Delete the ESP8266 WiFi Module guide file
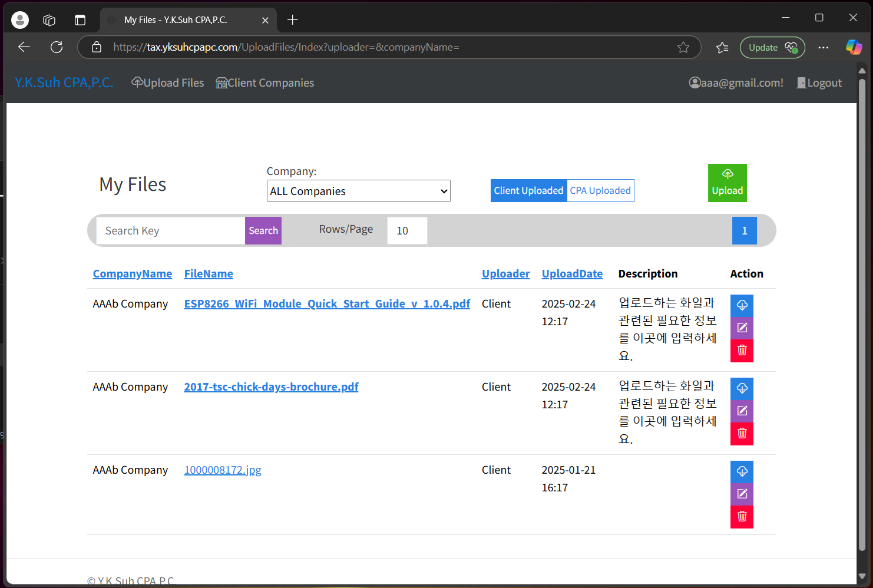 (742, 351)
